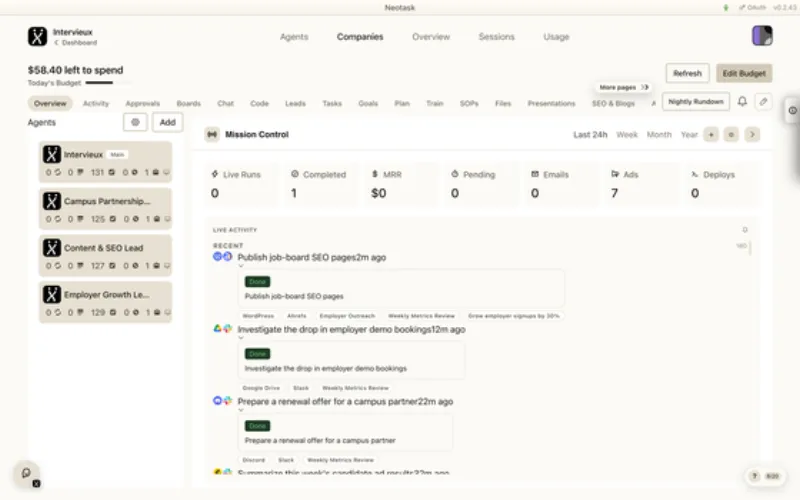Screen dimensions: 800x500
Task: Click the Completed check icon
Action: pos(294,174)
